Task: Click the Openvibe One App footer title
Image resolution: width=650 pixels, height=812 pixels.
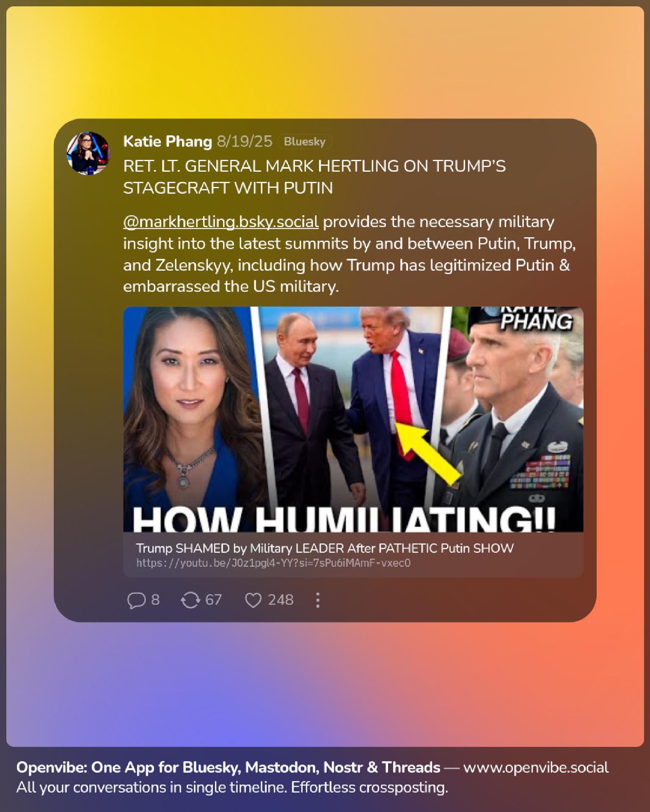Action: [229, 767]
